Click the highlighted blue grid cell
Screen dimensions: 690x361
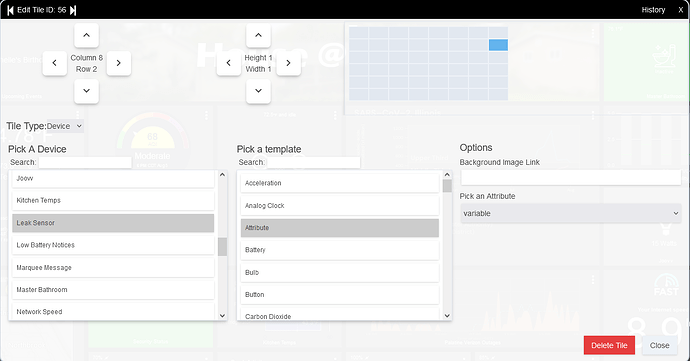pos(498,45)
